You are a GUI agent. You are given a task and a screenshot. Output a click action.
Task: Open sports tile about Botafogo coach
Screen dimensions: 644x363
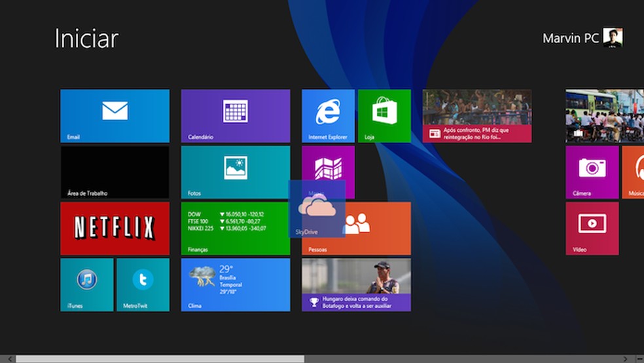(x=356, y=285)
